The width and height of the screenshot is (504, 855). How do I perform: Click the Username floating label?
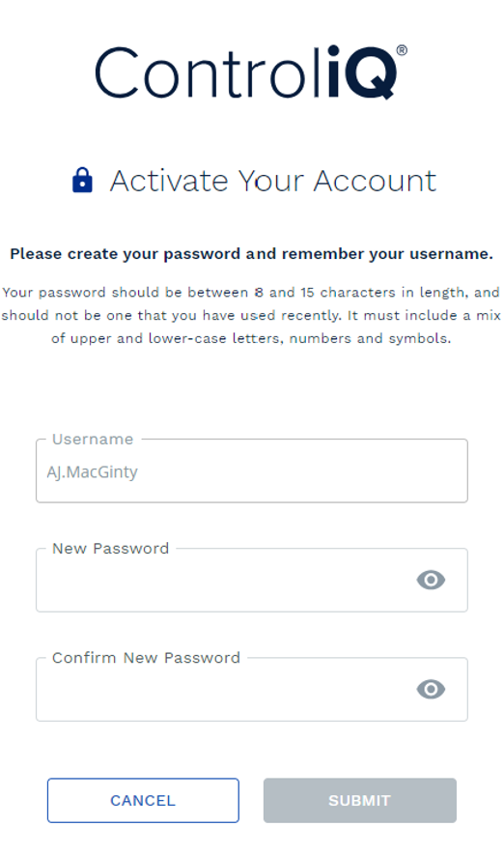(93, 440)
